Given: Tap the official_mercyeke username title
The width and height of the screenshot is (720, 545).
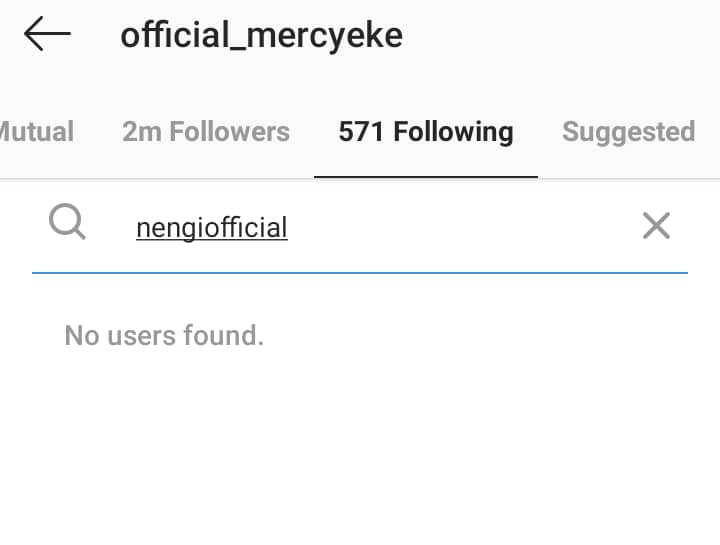Looking at the screenshot, I should tap(262, 36).
